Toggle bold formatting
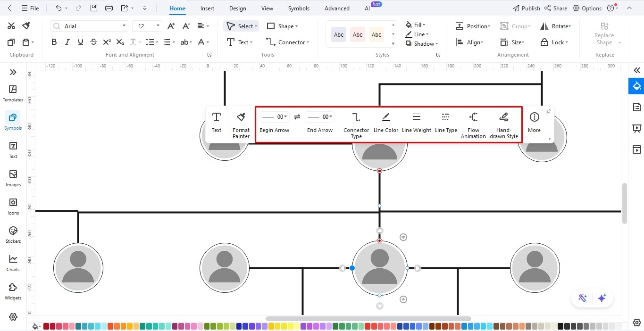Viewport: 644px width, 331px height. [x=54, y=41]
